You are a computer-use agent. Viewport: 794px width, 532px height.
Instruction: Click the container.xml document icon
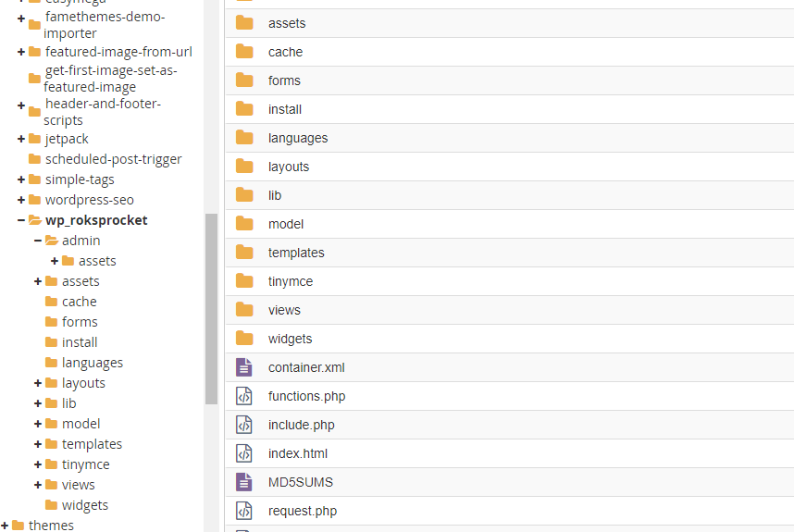[244, 367]
